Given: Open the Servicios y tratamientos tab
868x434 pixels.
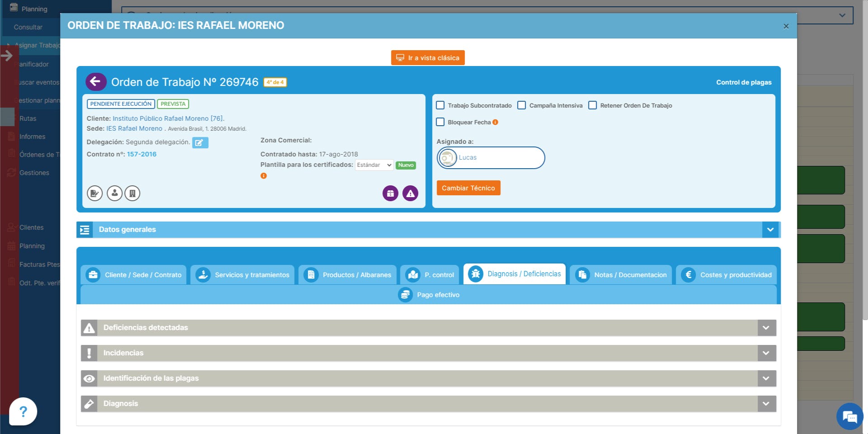Looking at the screenshot, I should pos(242,275).
